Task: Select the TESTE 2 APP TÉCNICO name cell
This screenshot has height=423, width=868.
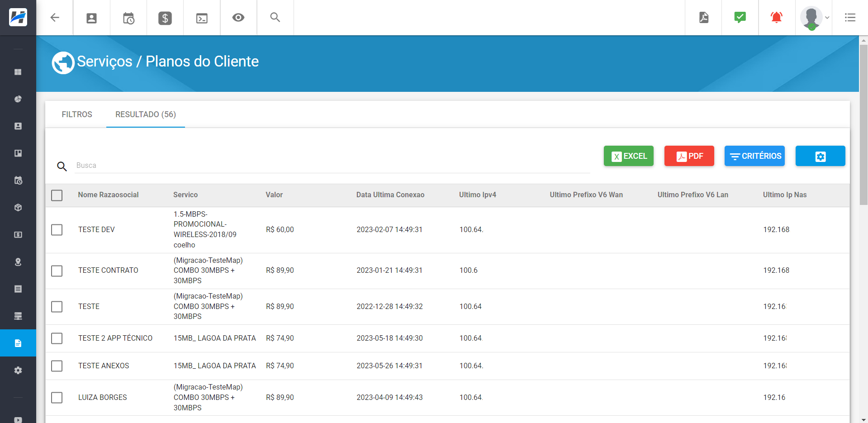Action: pos(115,338)
